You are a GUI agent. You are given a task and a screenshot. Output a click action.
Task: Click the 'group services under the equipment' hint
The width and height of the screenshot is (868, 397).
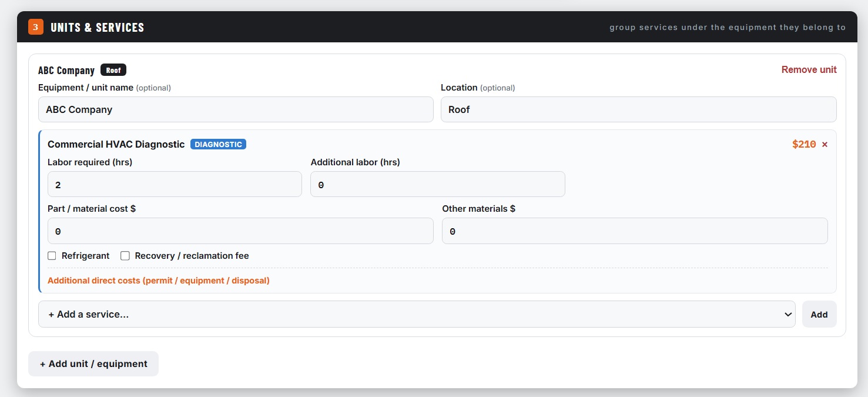(x=728, y=27)
